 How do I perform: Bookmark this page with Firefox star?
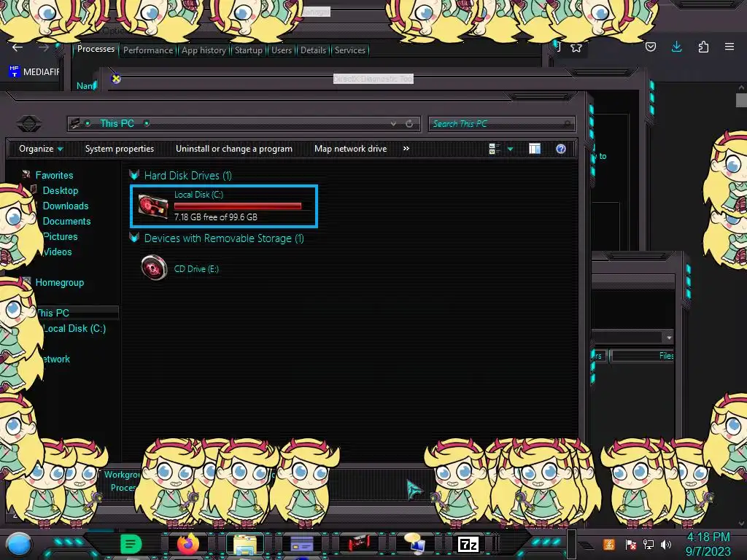[576, 47]
